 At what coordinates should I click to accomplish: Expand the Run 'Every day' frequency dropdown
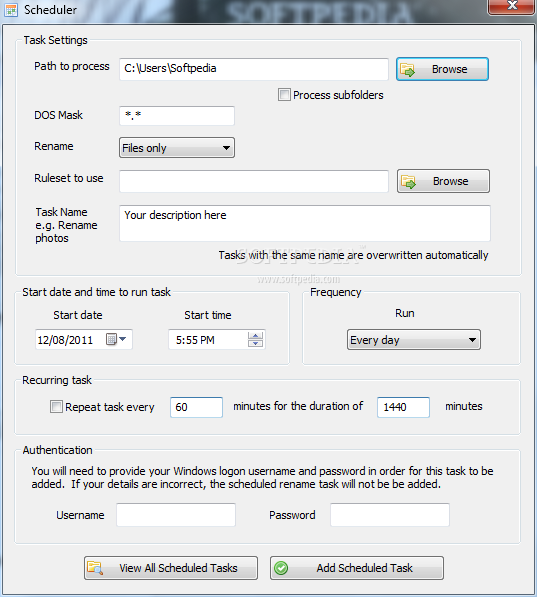coord(414,340)
